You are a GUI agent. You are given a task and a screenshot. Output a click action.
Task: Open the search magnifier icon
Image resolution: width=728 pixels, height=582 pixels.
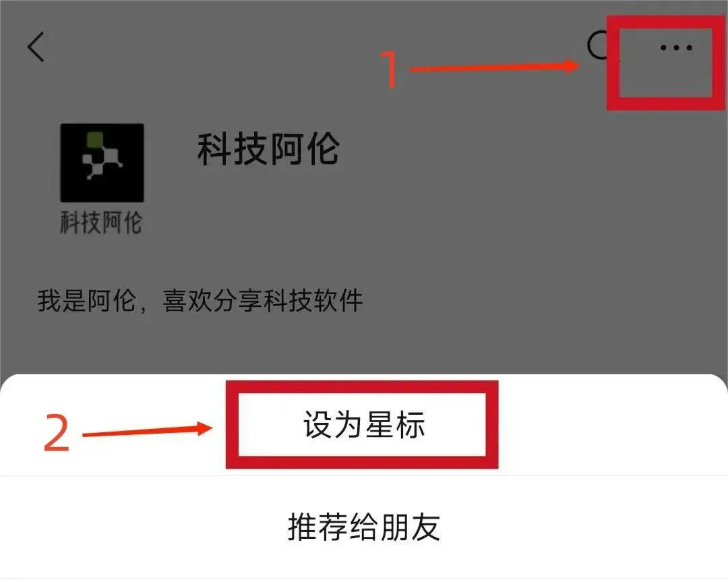(599, 46)
